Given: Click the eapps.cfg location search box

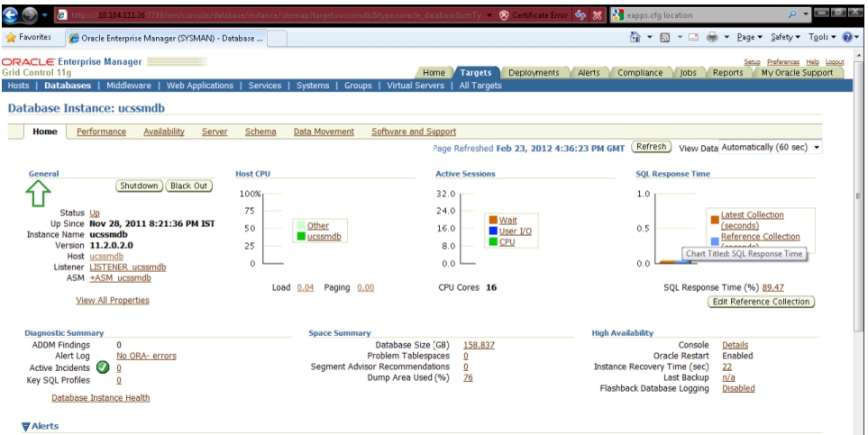Looking at the screenshot, I should [x=705, y=15].
